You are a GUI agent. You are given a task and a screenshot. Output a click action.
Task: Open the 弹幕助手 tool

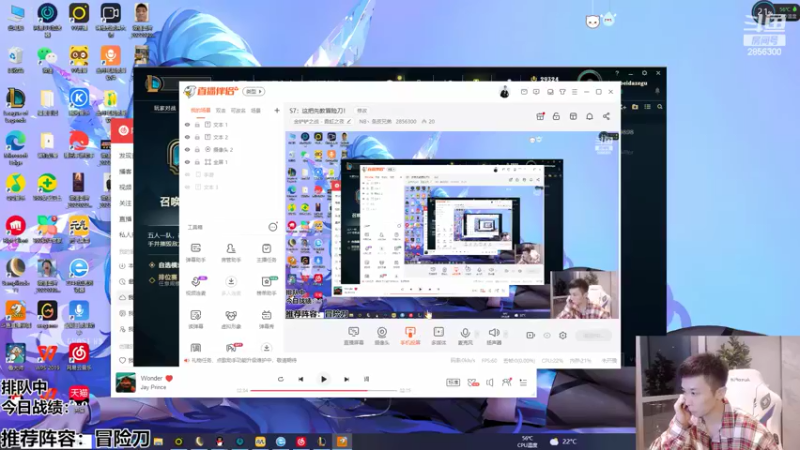pyautogui.click(x=196, y=252)
